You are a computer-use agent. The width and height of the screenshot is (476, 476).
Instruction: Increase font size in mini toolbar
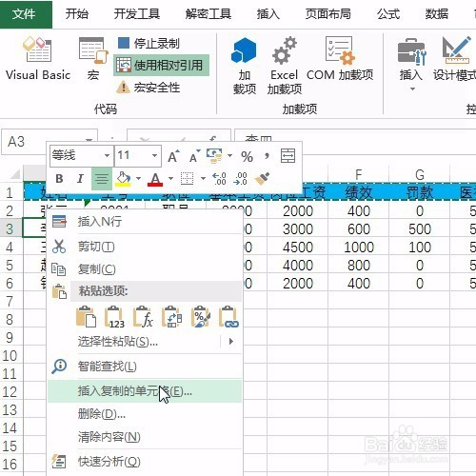click(x=173, y=156)
